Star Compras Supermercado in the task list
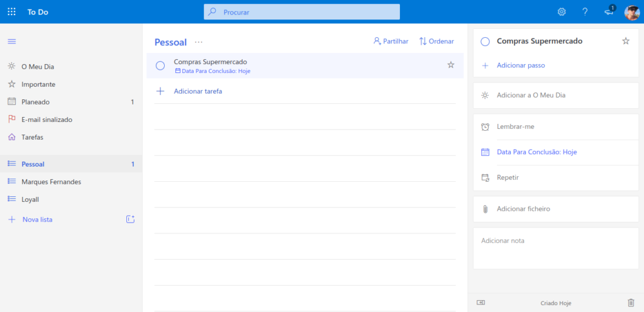The width and height of the screenshot is (644, 312). [x=450, y=65]
